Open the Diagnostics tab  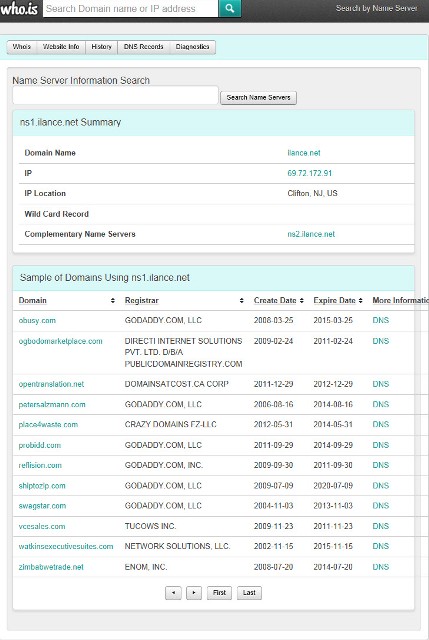click(193, 47)
